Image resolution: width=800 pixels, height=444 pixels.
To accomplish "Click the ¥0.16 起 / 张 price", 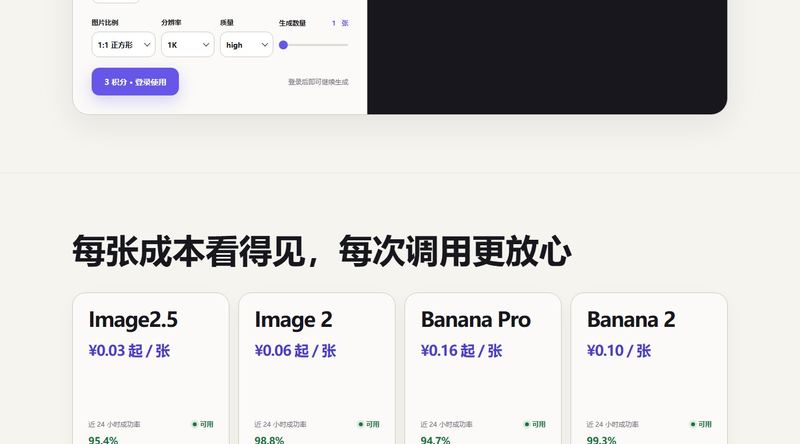I will (x=462, y=351).
